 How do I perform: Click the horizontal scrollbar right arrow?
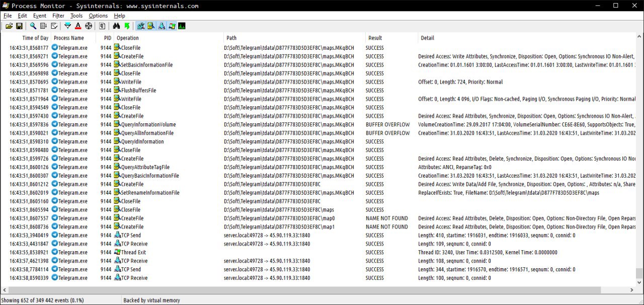(632, 290)
